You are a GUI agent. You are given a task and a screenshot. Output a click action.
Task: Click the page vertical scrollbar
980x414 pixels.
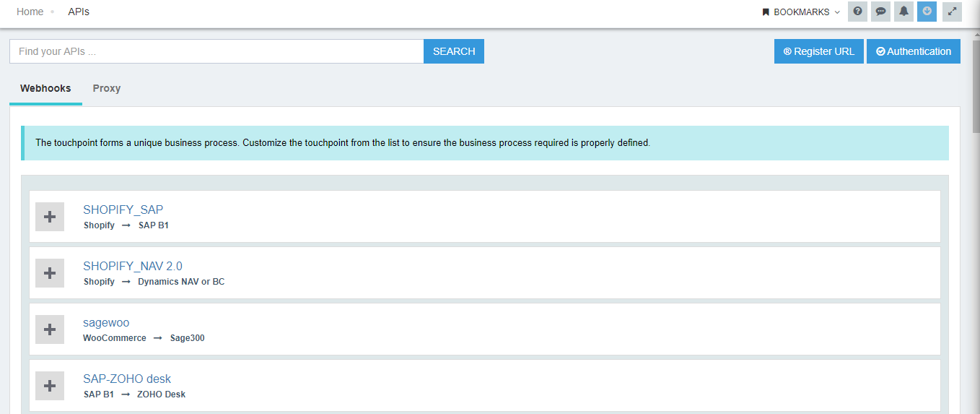(976, 87)
